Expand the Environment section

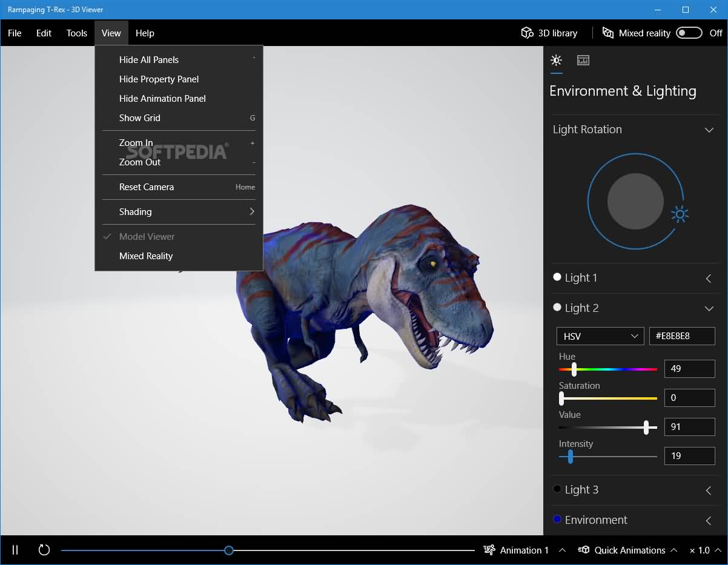point(709,520)
